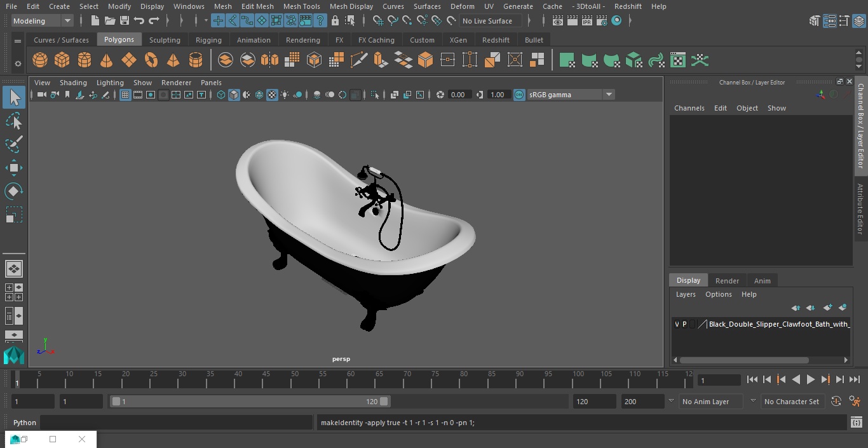
Task: Create a polygon sphere from the shelf
Action: pyautogui.click(x=40, y=60)
